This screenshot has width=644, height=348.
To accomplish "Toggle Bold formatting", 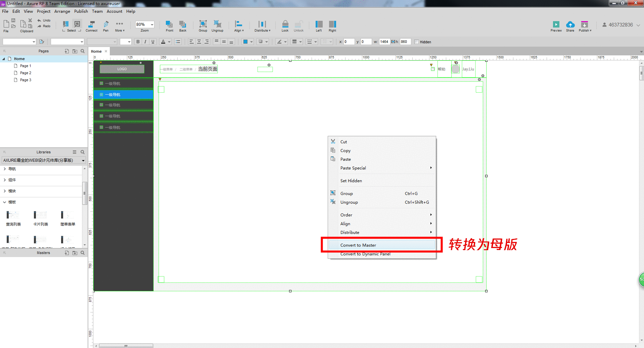I will point(138,42).
